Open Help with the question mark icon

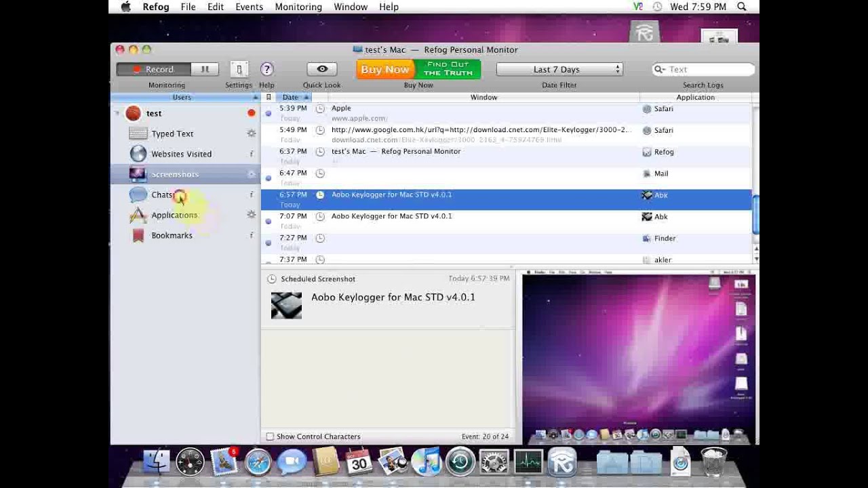[x=267, y=69]
